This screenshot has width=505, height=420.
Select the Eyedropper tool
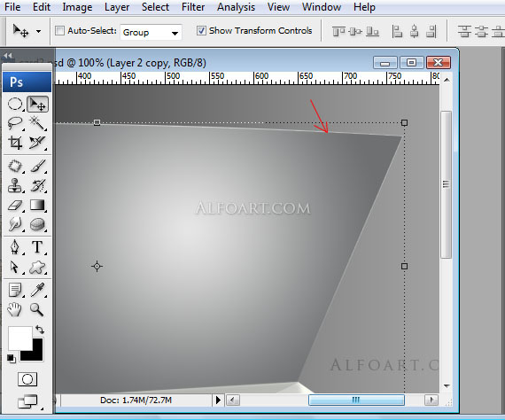coord(37,291)
